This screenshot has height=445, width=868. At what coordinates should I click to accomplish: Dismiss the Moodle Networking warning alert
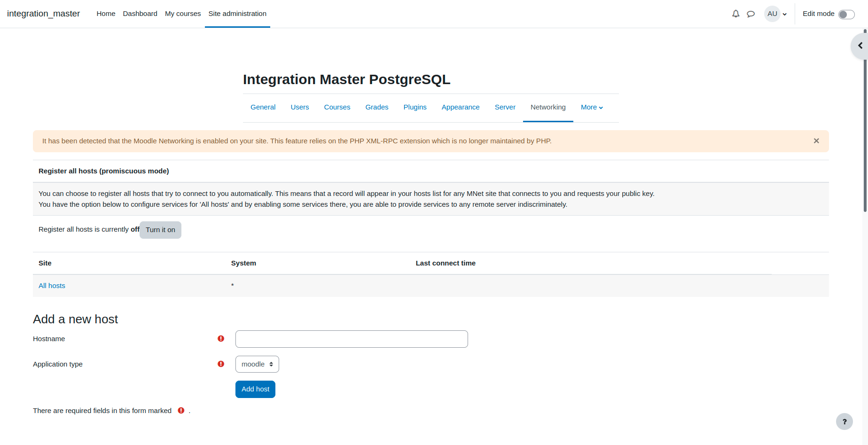[x=816, y=141]
